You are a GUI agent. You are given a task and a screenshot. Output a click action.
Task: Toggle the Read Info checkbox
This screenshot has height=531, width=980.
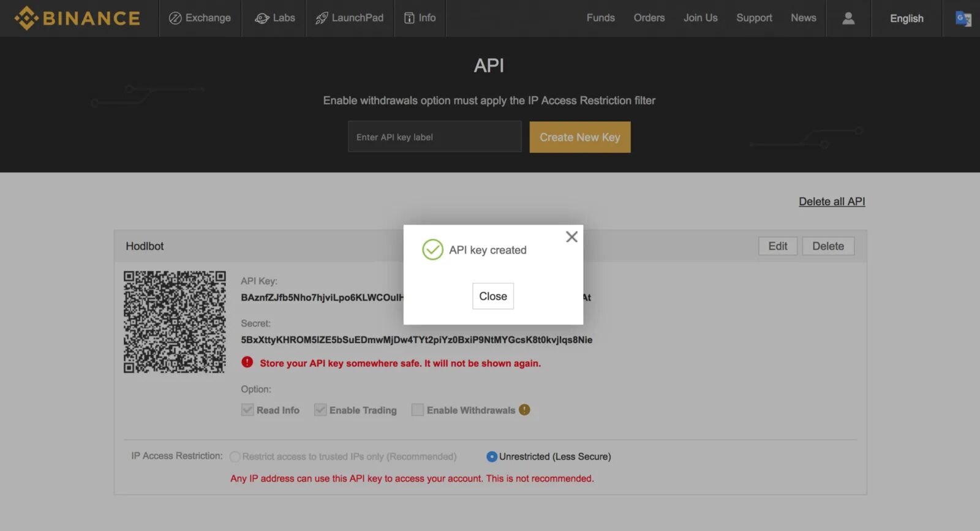(247, 410)
